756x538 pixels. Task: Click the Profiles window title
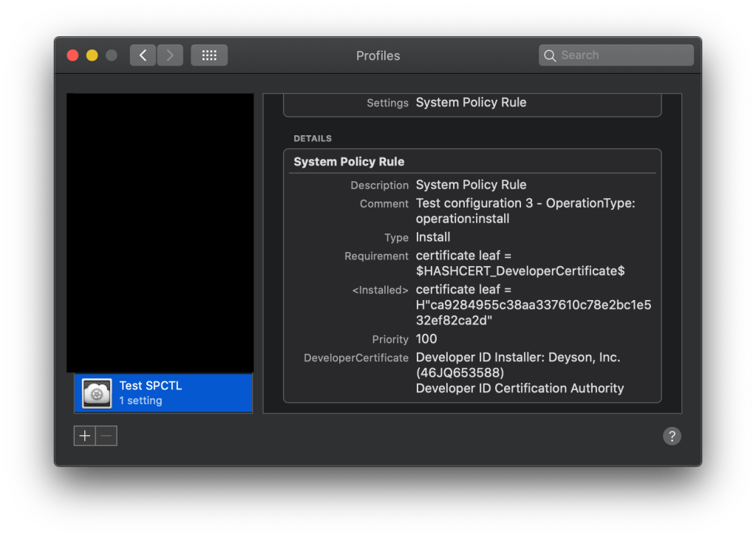coord(378,55)
